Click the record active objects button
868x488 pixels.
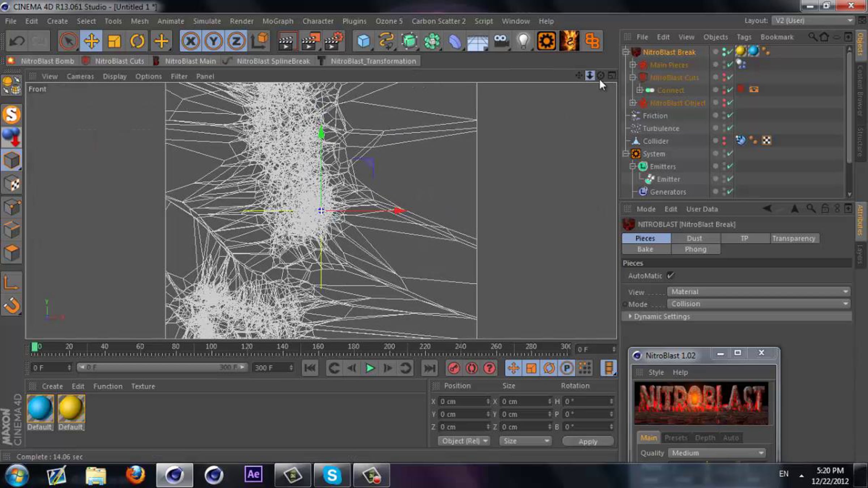click(454, 368)
